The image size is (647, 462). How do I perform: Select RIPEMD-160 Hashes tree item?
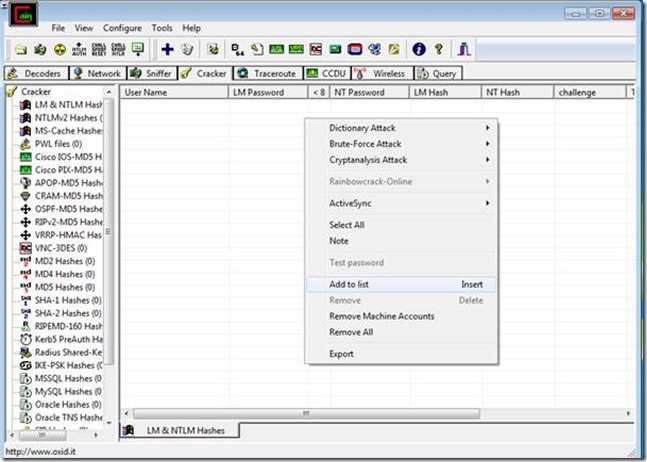[61, 326]
